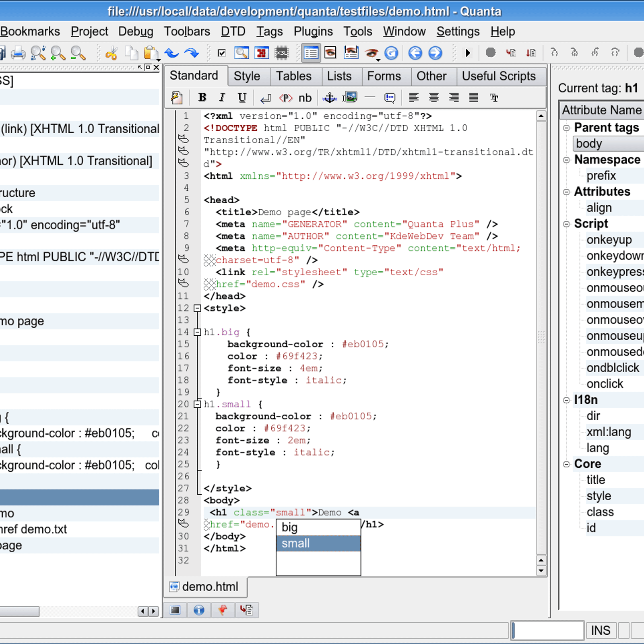Select the xml:lang attribute row
Viewport: 644px width, 644px height.
point(609,432)
